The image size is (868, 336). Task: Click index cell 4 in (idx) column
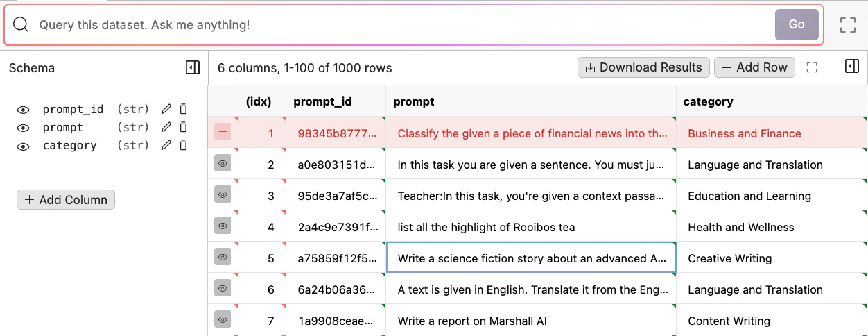[x=262, y=227]
